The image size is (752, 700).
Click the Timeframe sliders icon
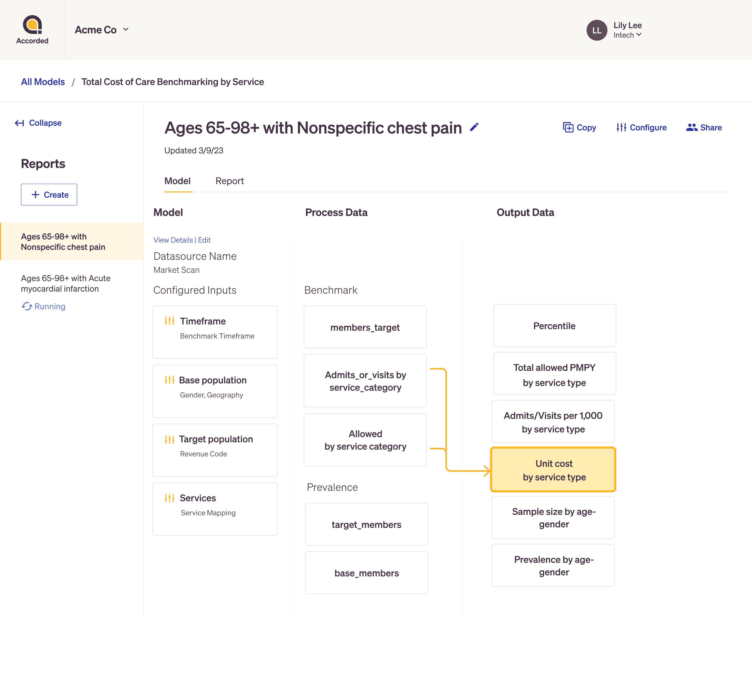[169, 321]
